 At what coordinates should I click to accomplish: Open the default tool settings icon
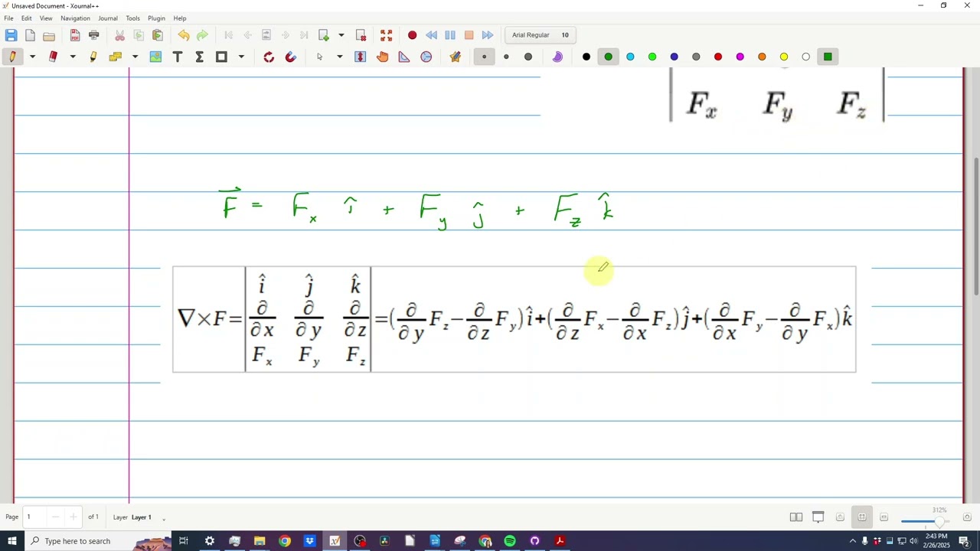click(456, 57)
